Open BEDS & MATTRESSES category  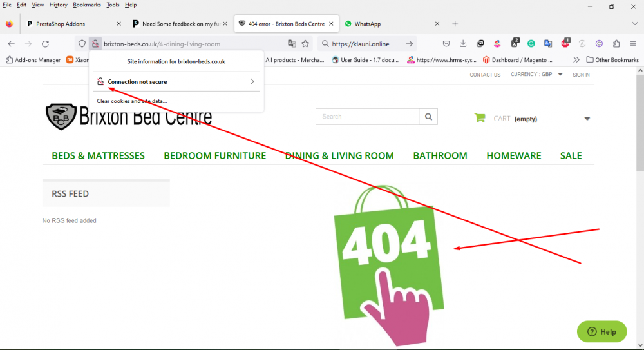[98, 155]
